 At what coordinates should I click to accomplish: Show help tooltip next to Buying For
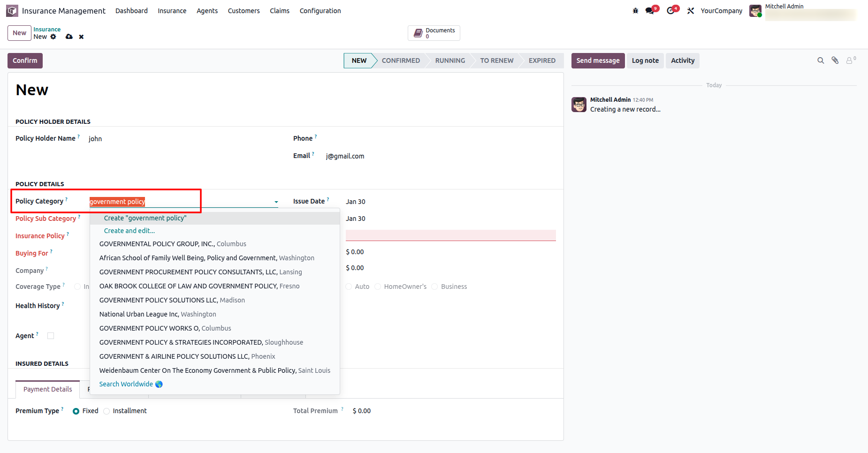click(x=51, y=251)
